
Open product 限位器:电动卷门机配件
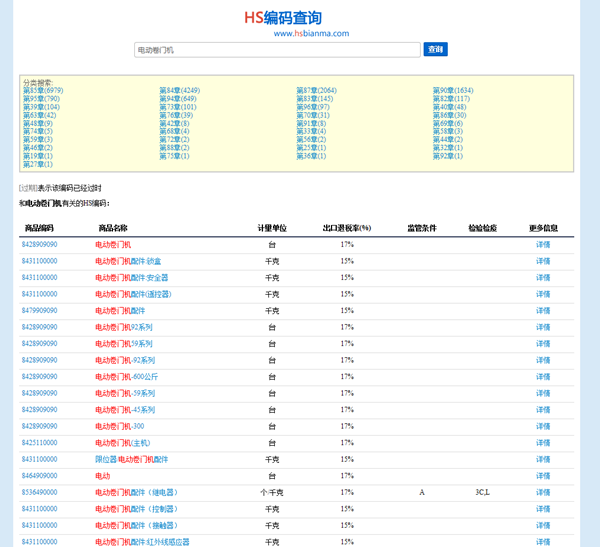tap(131, 459)
